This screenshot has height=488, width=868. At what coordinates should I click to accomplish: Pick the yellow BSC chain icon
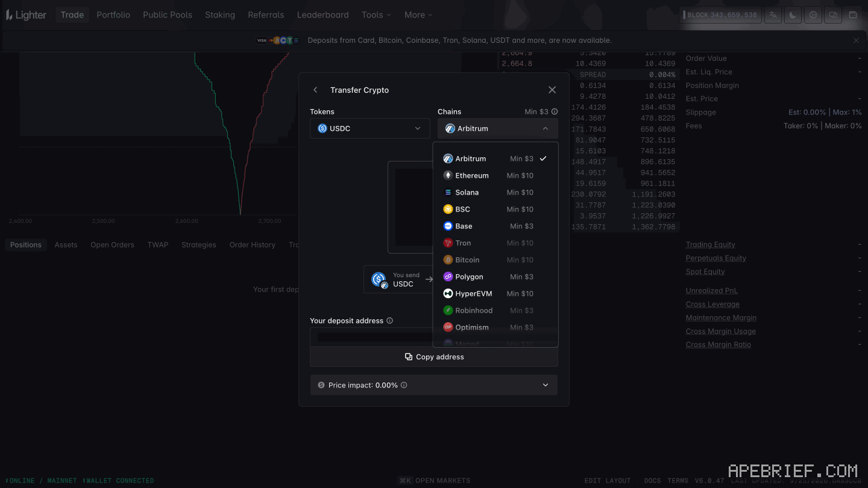point(448,209)
